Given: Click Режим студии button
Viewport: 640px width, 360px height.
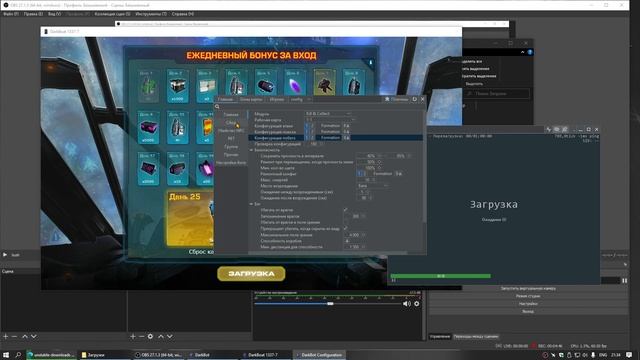Looking at the screenshot, I should tap(528, 296).
